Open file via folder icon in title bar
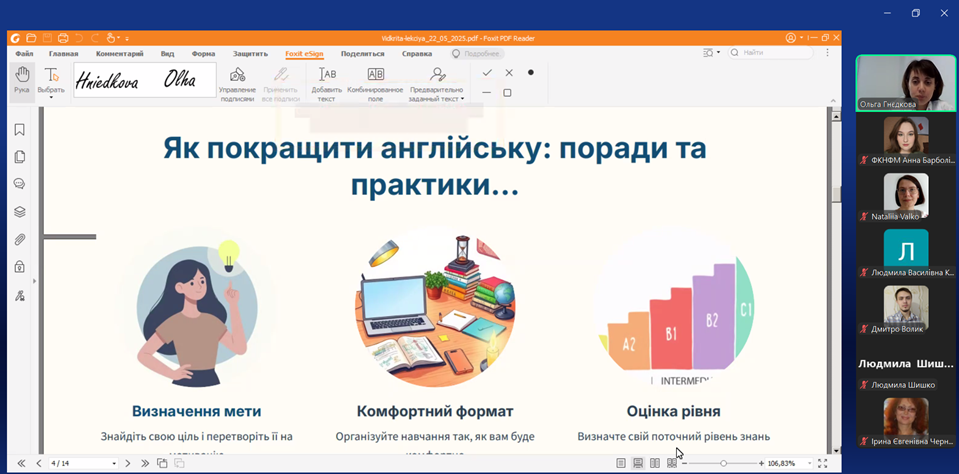Screen dimensions: 959x474 [x=31, y=38]
